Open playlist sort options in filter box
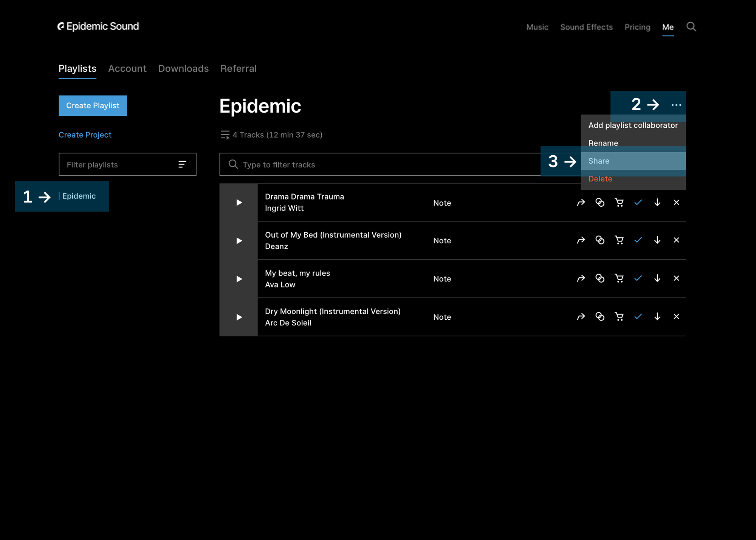The width and height of the screenshot is (756, 540). point(182,164)
